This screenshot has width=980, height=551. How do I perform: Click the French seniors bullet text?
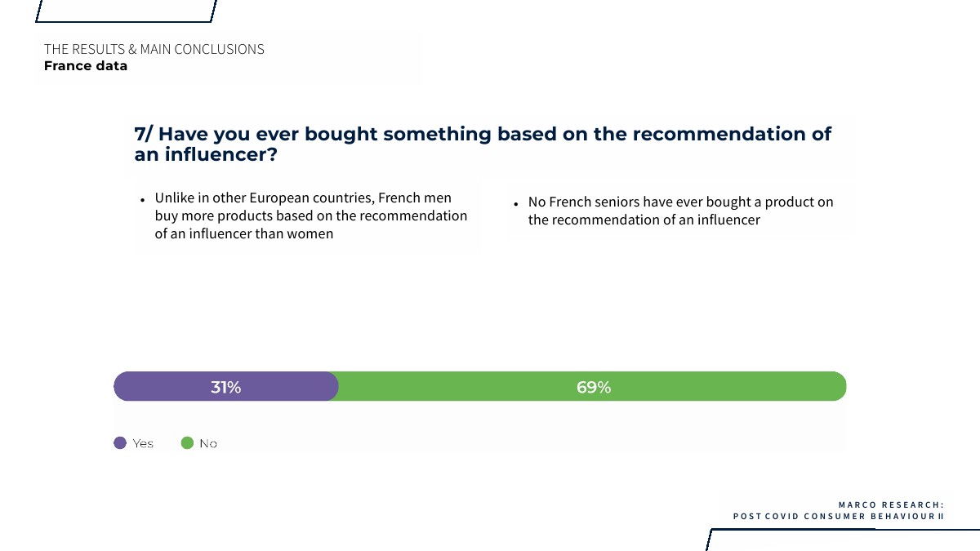[680, 211]
